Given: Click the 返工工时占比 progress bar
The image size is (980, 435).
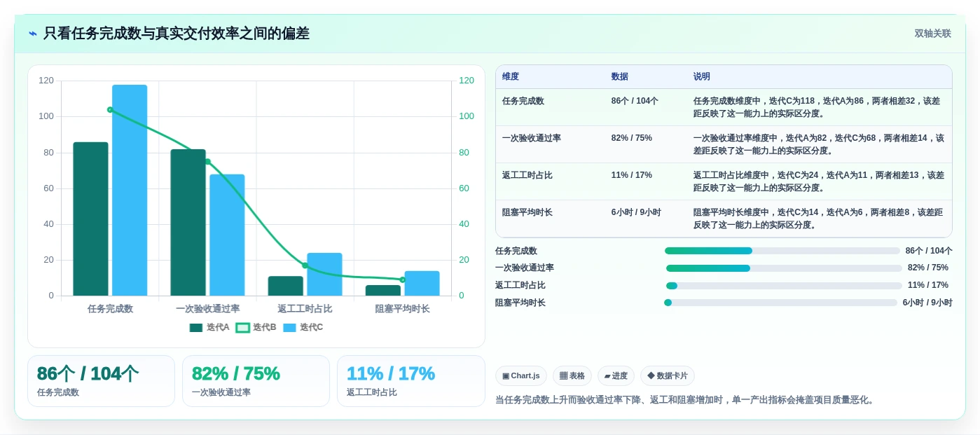Looking at the screenshot, I should 784,286.
